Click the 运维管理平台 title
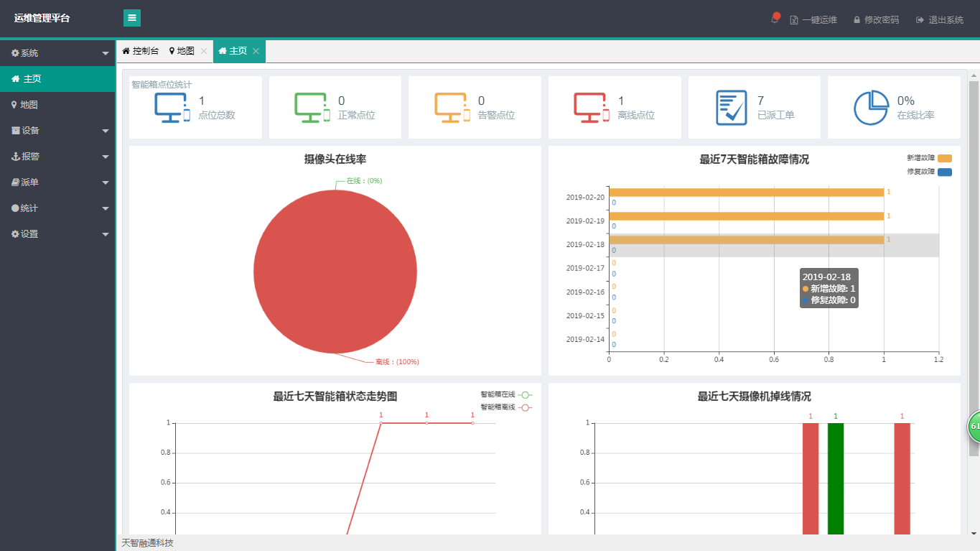Viewport: 980px width, 551px height. point(42,19)
